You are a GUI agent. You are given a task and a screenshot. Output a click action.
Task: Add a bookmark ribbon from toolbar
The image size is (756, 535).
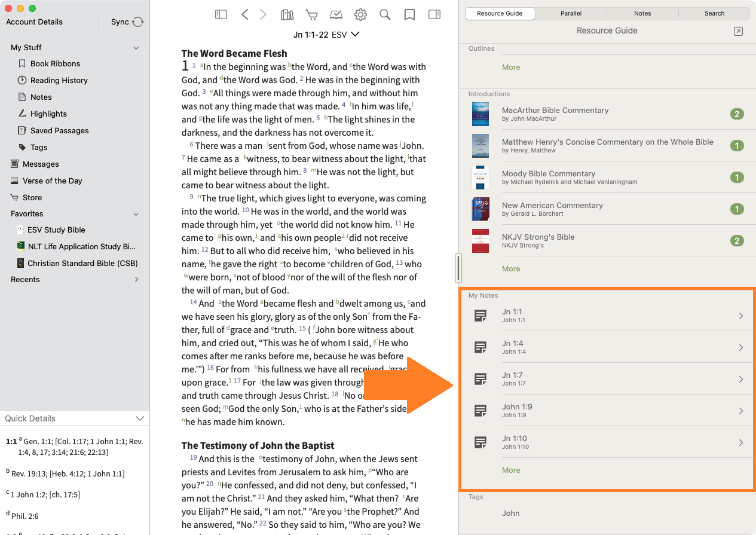pos(409,15)
